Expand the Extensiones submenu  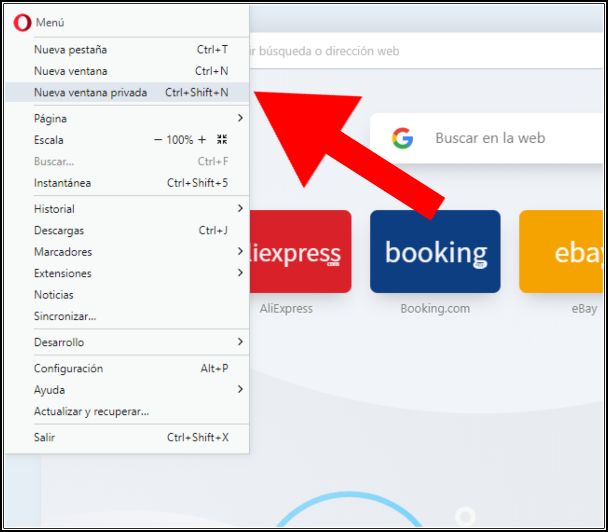pyautogui.click(x=127, y=273)
